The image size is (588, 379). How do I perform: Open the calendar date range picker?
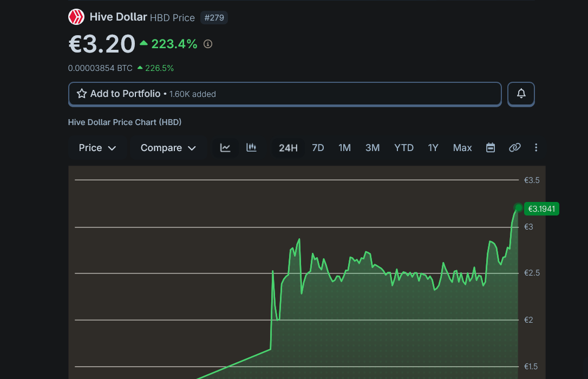(x=491, y=148)
